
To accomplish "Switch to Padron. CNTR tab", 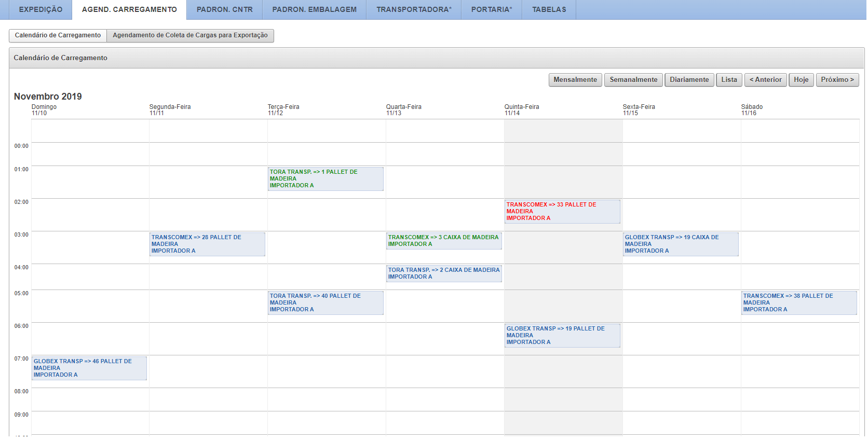I will coord(224,9).
